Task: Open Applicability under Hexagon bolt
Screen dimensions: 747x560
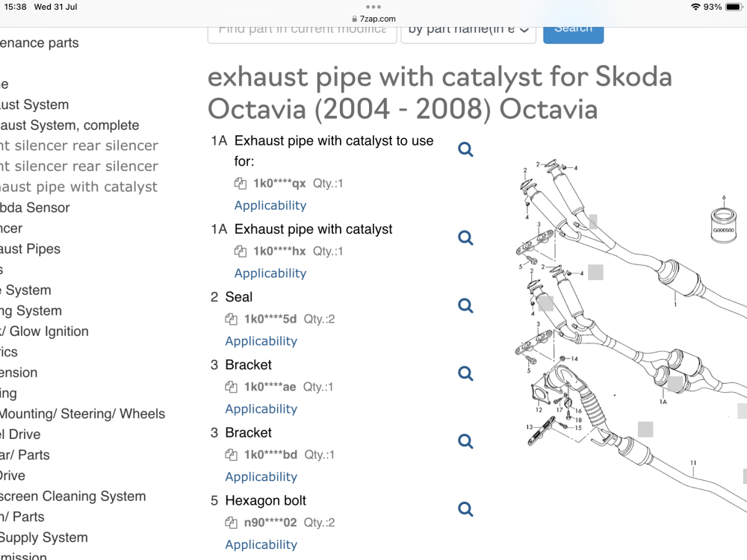Action: 261,544
